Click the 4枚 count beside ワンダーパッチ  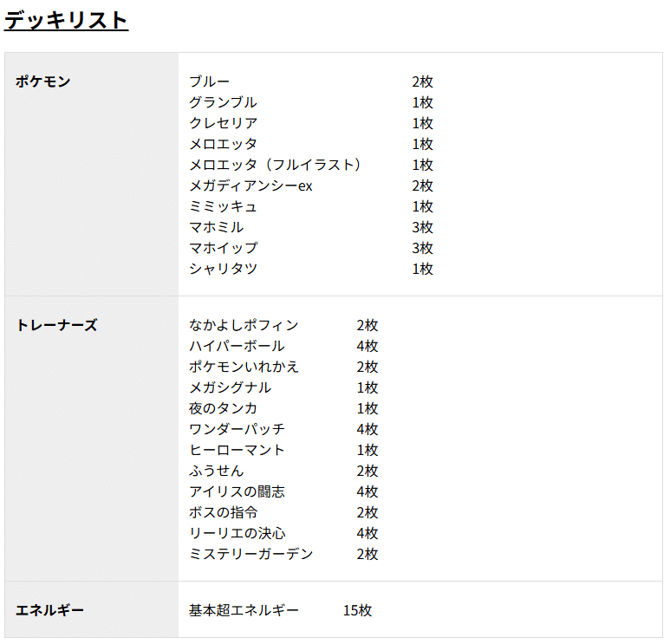point(368,429)
